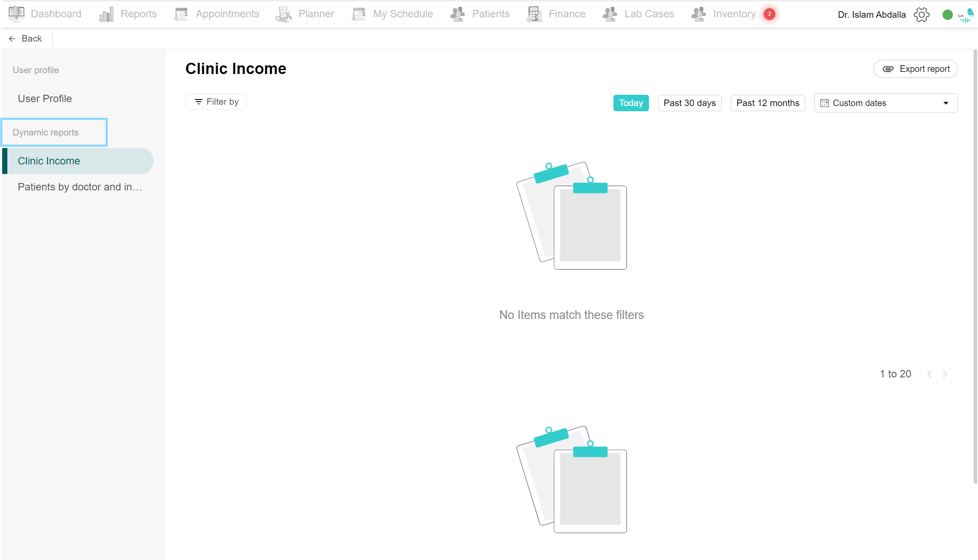The width and height of the screenshot is (978, 560).
Task: Click the Lab Cases people icon
Action: 610,14
